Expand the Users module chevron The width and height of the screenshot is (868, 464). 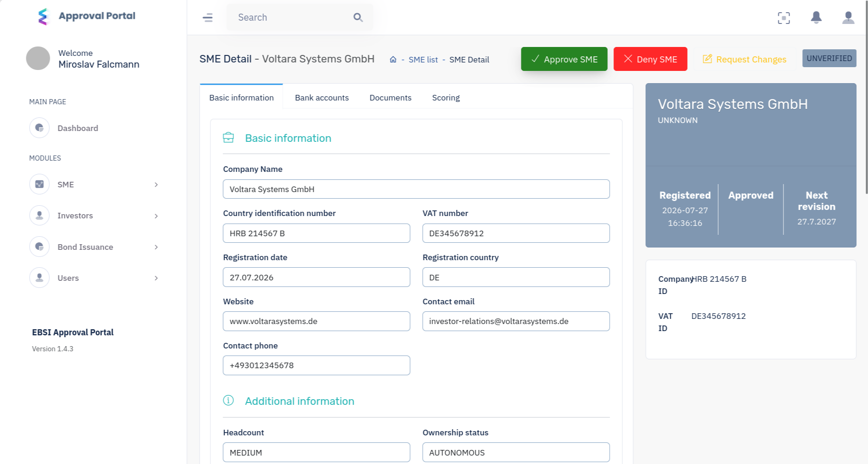point(156,278)
